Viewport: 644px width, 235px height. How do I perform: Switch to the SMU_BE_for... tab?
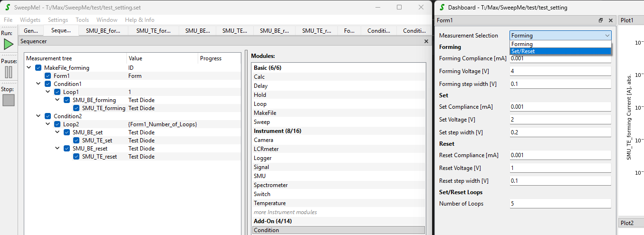pos(103,30)
